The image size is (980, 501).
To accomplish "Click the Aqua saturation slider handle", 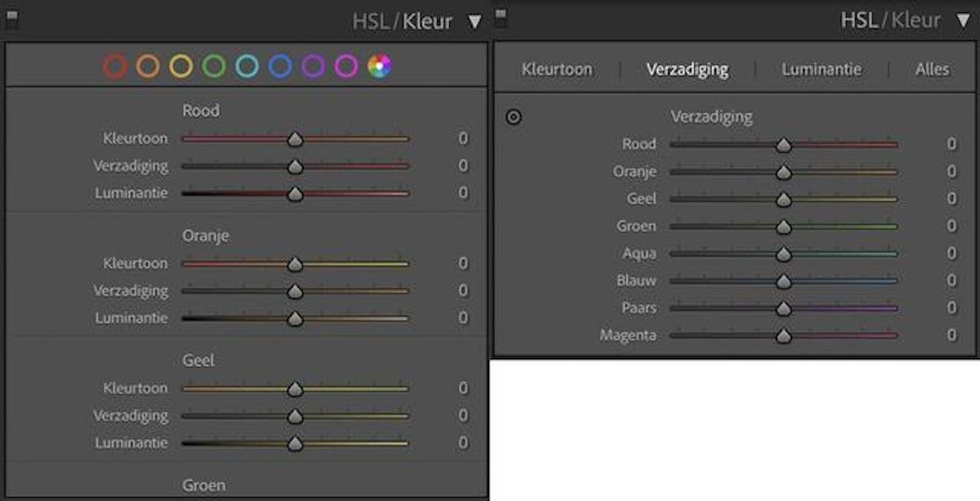I will coord(784,254).
